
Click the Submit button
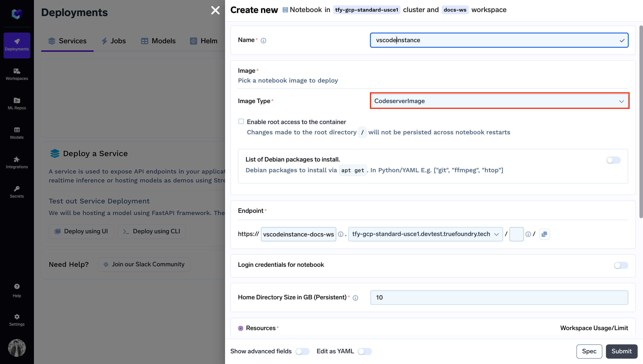tap(622, 351)
